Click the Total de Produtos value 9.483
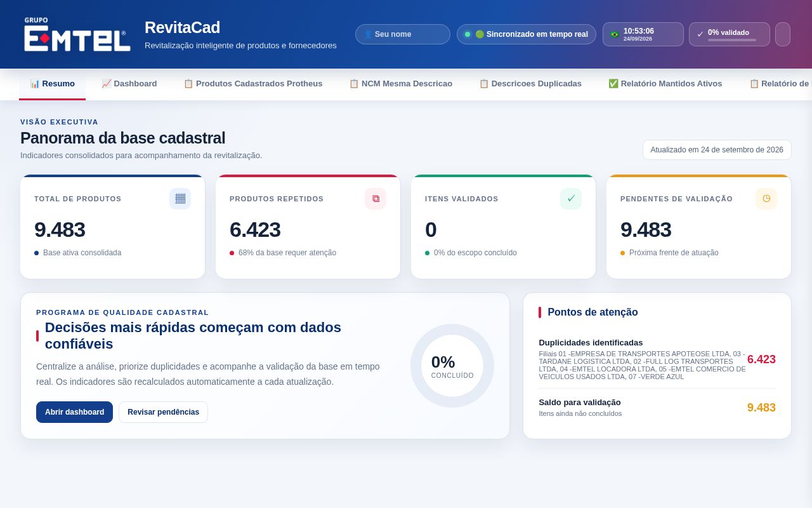This screenshot has height=508, width=812. click(x=60, y=229)
